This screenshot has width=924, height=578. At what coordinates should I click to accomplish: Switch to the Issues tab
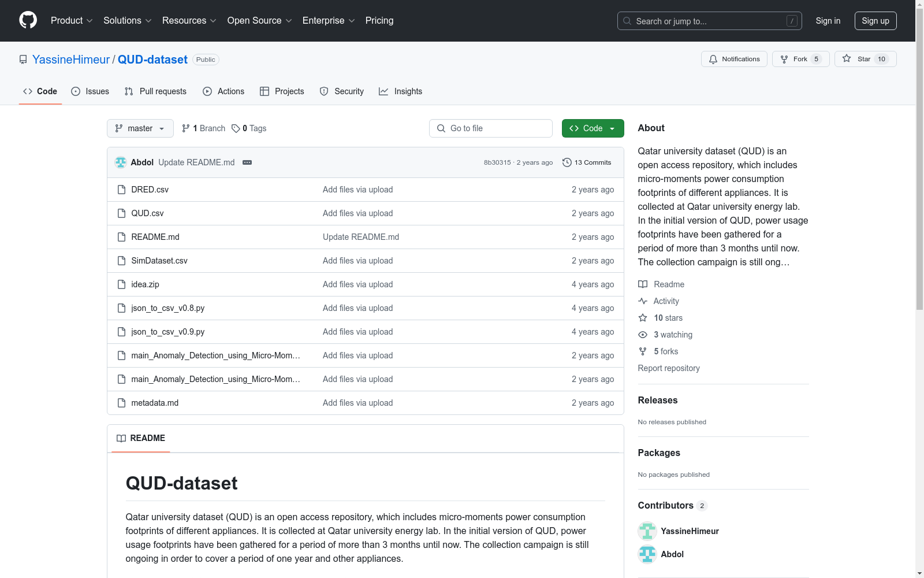(90, 91)
